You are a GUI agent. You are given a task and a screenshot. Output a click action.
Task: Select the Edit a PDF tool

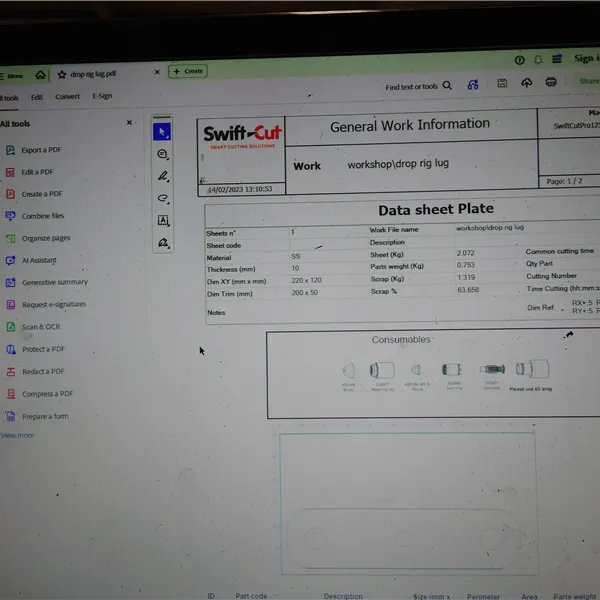(x=29, y=172)
